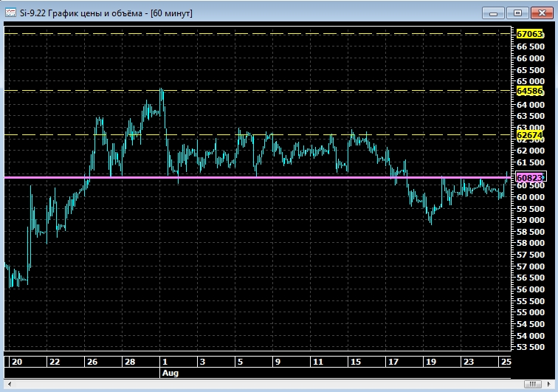The image size is (558, 392).
Task: Click the yellow 67063 price level label
Action: (x=529, y=34)
